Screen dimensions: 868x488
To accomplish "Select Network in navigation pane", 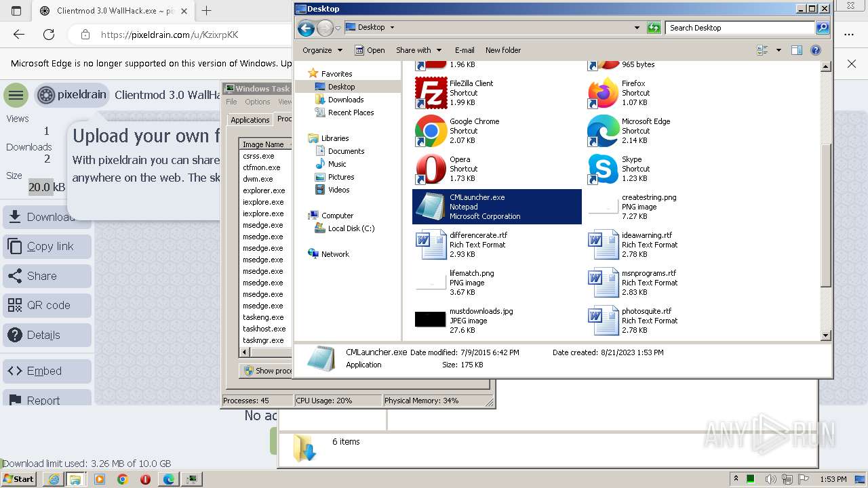I will 335,254.
